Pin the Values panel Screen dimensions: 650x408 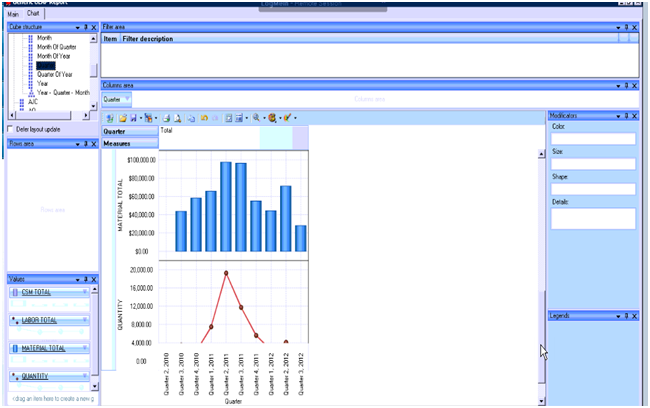tap(86, 279)
